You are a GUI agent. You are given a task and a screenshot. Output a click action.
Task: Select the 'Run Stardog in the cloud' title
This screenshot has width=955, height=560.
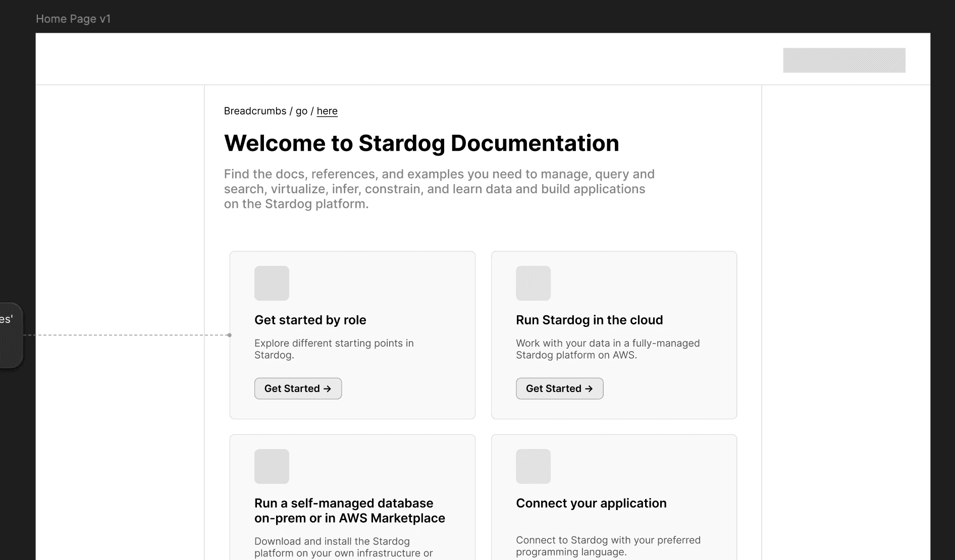coord(589,320)
